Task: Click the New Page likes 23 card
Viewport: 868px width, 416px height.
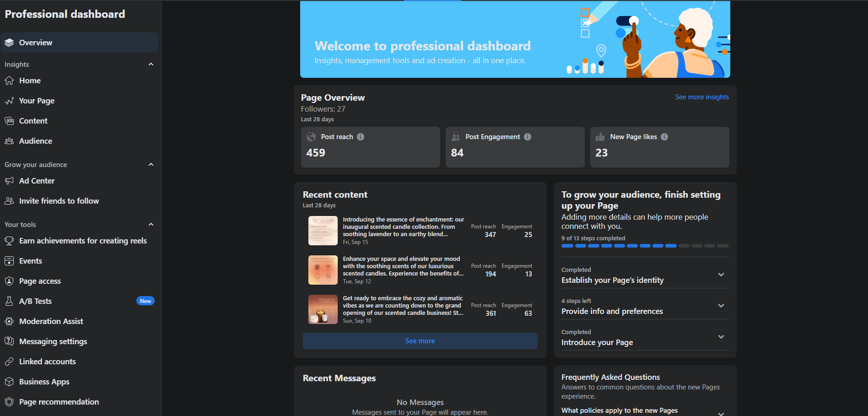Action: click(x=660, y=147)
